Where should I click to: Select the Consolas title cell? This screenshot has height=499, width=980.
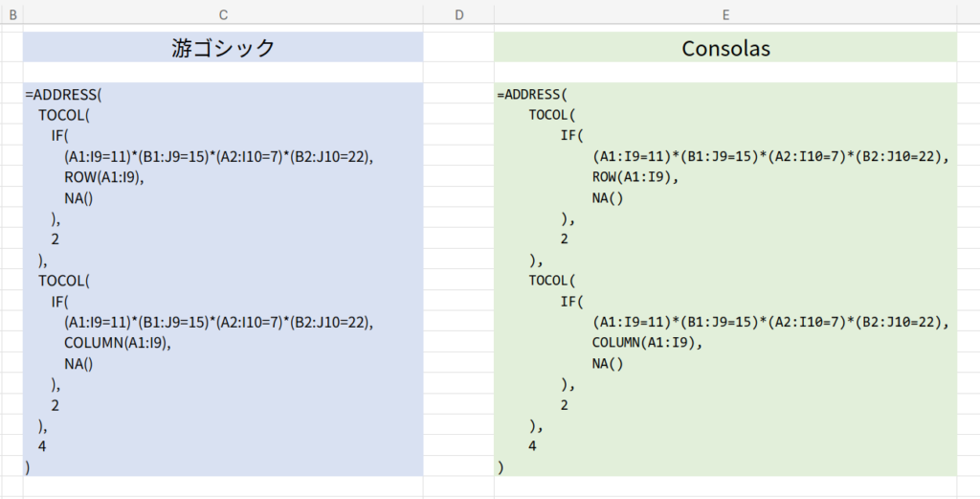coord(725,48)
